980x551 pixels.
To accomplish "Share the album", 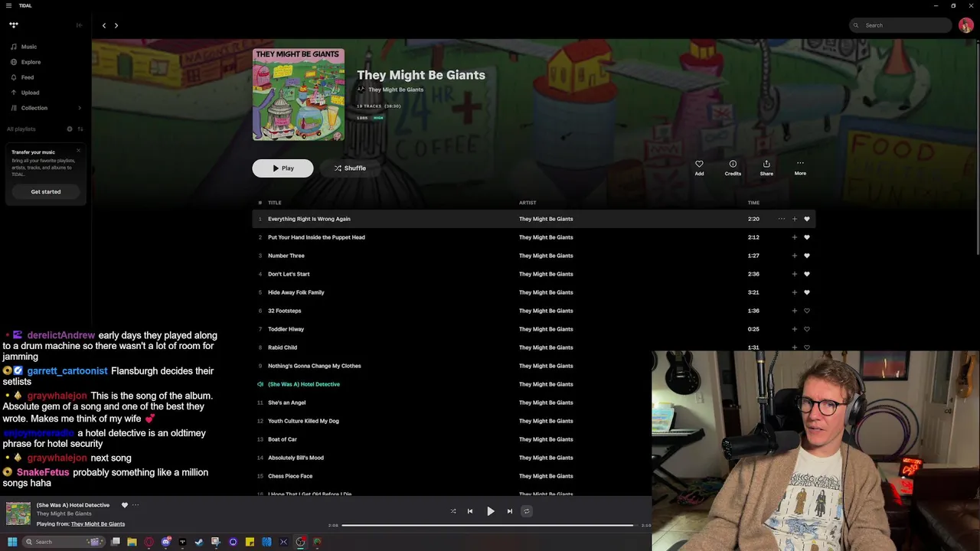I will point(766,168).
